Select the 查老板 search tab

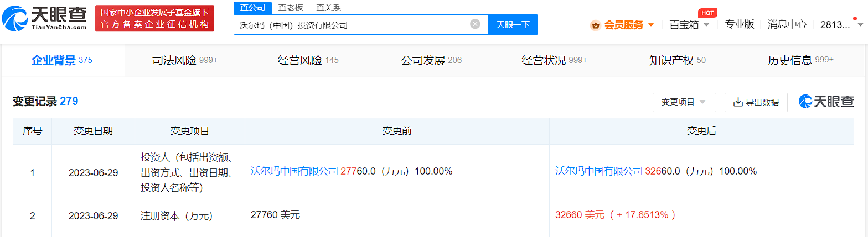[x=291, y=7]
